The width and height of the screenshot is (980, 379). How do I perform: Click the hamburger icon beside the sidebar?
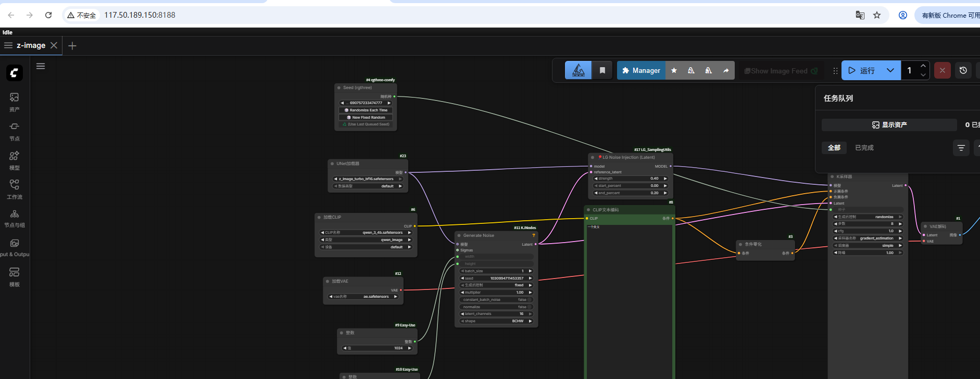pyautogui.click(x=41, y=66)
